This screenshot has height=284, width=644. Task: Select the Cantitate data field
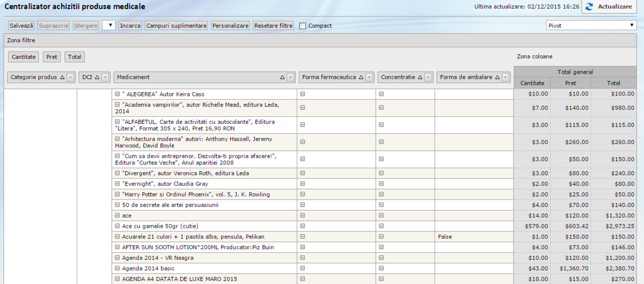point(23,57)
